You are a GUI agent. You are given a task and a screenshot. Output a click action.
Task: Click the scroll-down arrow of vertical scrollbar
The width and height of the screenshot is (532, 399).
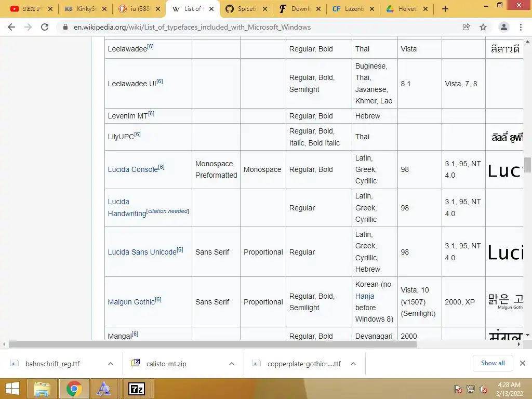(527, 335)
